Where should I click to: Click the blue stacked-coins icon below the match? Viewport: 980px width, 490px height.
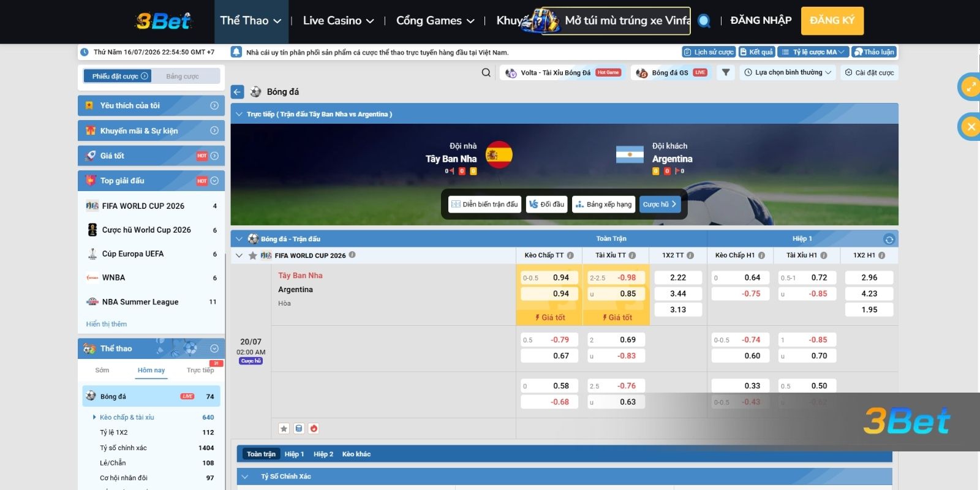pos(299,429)
